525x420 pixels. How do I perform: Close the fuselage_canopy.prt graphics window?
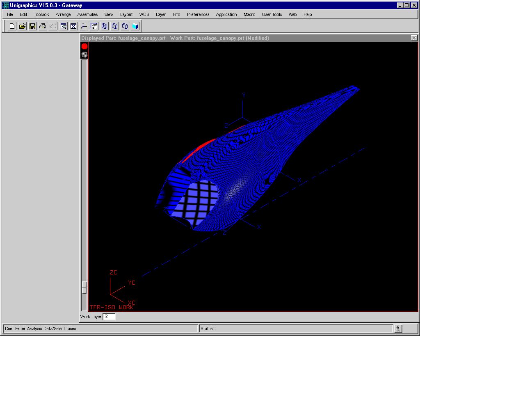pos(414,38)
